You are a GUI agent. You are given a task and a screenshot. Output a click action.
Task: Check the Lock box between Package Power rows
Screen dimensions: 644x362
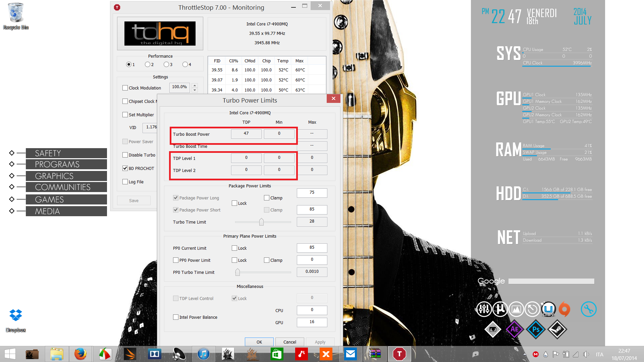click(x=234, y=203)
